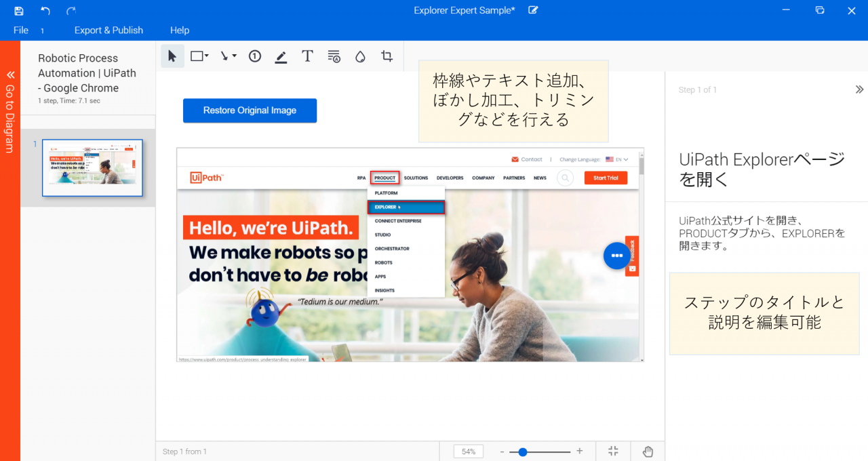Select the highlighter pen tool
Screen dimensions: 868x461
281,56
